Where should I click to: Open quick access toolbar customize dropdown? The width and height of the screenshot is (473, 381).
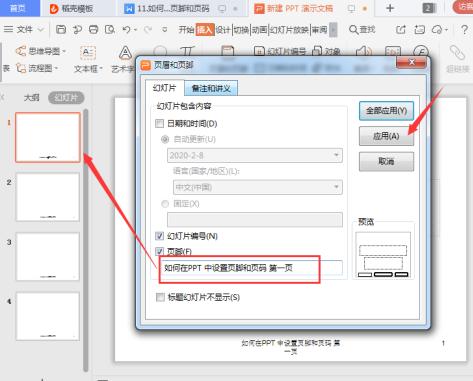coord(164,30)
